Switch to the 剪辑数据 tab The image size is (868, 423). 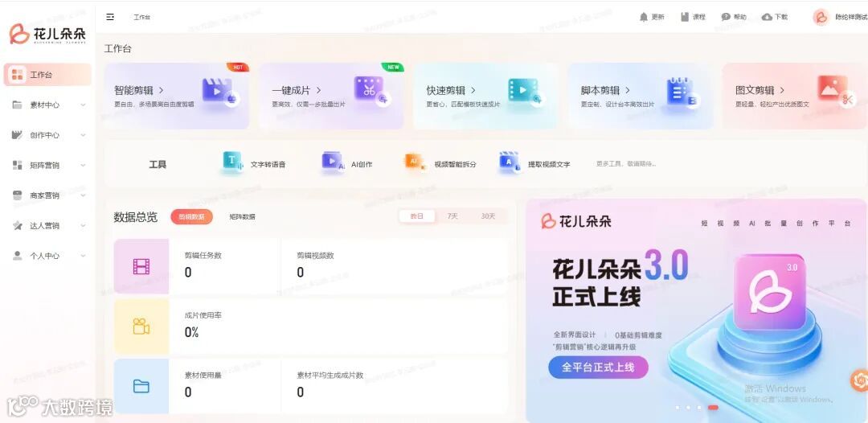pos(191,216)
